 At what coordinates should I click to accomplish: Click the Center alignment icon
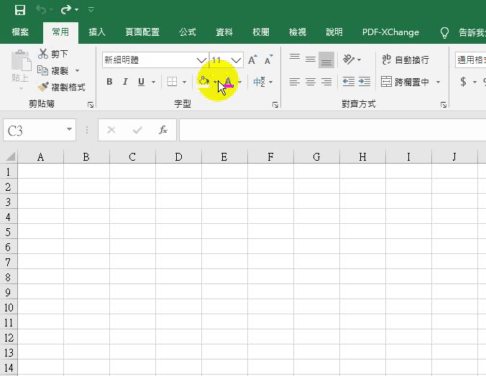point(310,82)
